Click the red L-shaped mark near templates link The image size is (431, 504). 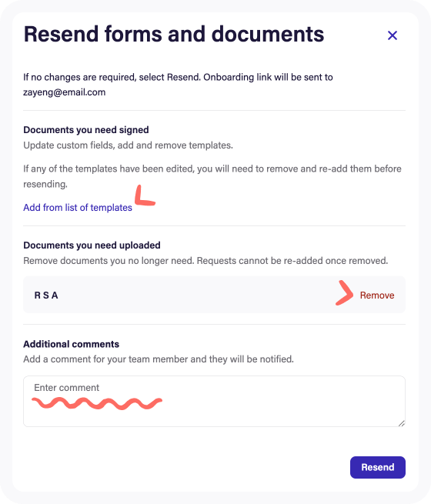pos(145,195)
